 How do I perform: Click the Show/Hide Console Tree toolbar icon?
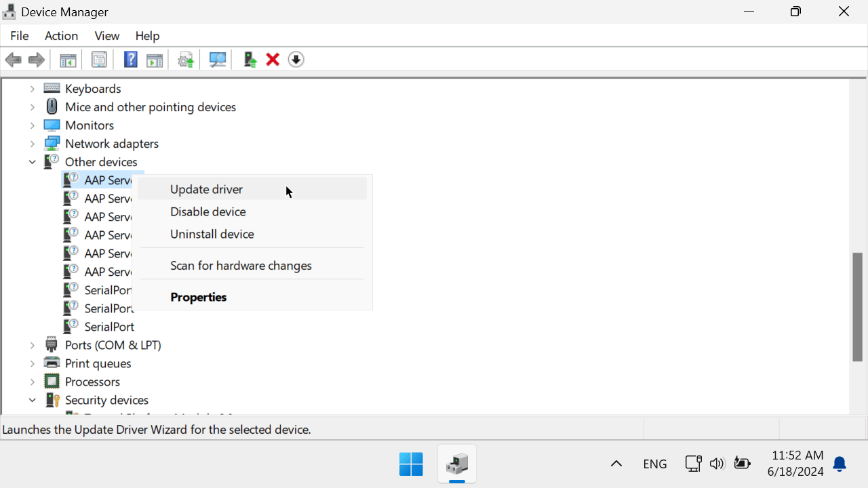click(x=68, y=60)
